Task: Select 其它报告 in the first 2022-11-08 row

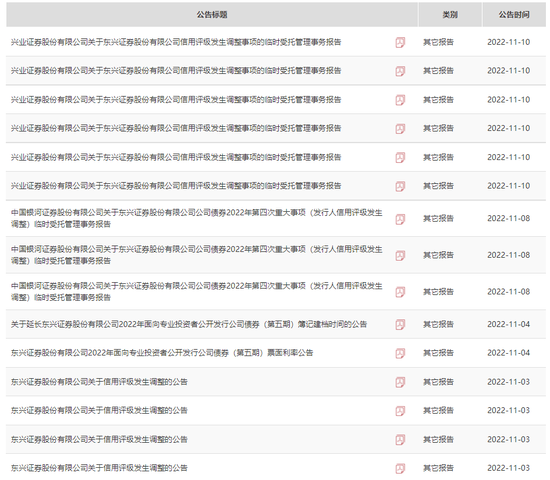Action: pyautogui.click(x=438, y=219)
